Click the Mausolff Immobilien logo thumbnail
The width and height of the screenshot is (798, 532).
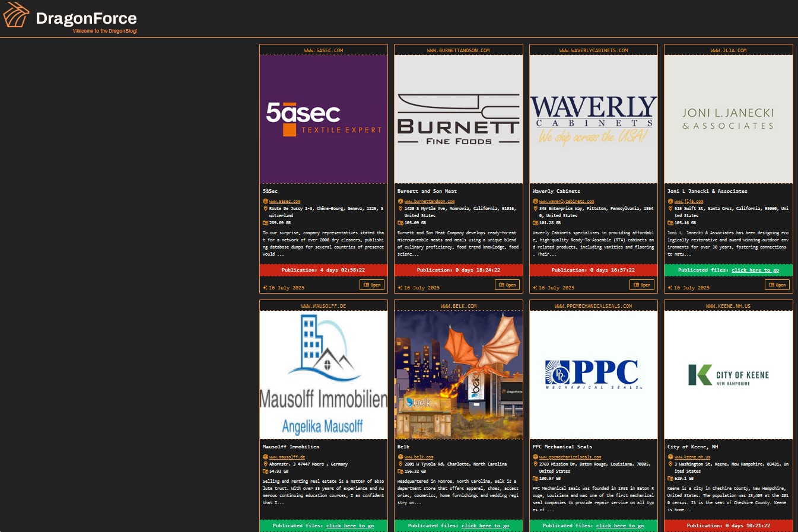[323, 375]
